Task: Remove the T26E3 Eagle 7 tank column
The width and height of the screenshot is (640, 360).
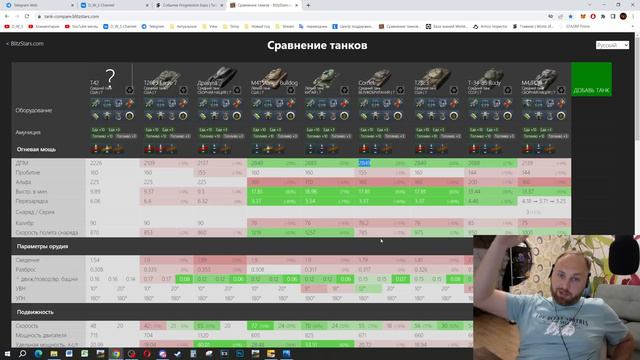Action: click(183, 90)
